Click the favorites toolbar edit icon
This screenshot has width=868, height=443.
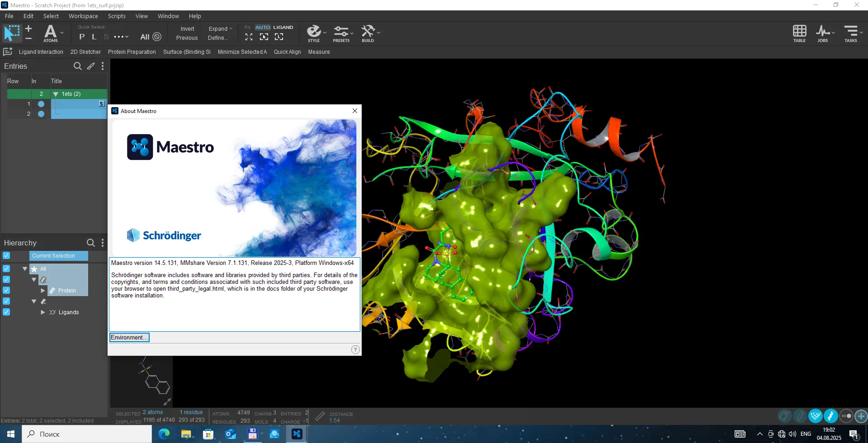click(x=8, y=52)
